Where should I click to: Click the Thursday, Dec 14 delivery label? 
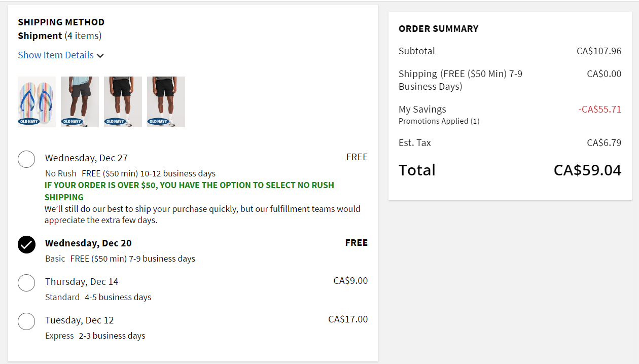82,282
